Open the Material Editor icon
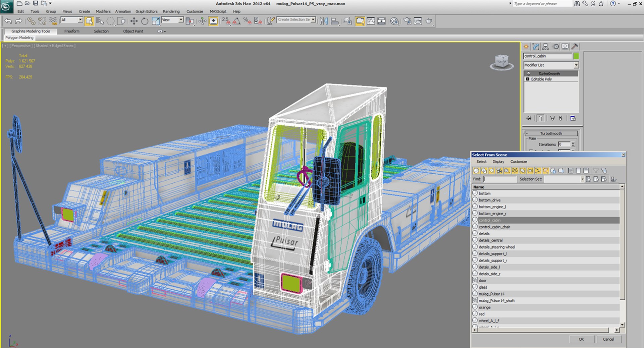 click(x=394, y=21)
